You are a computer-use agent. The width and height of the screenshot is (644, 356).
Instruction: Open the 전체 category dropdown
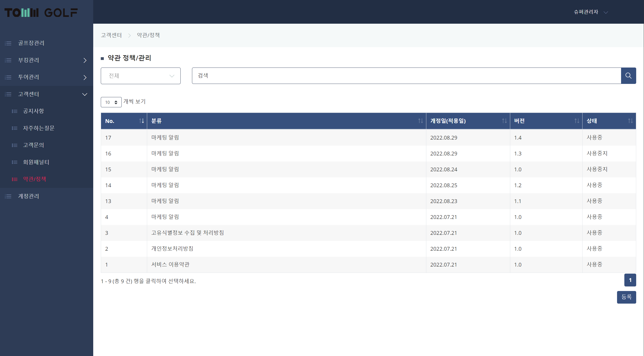pos(141,76)
